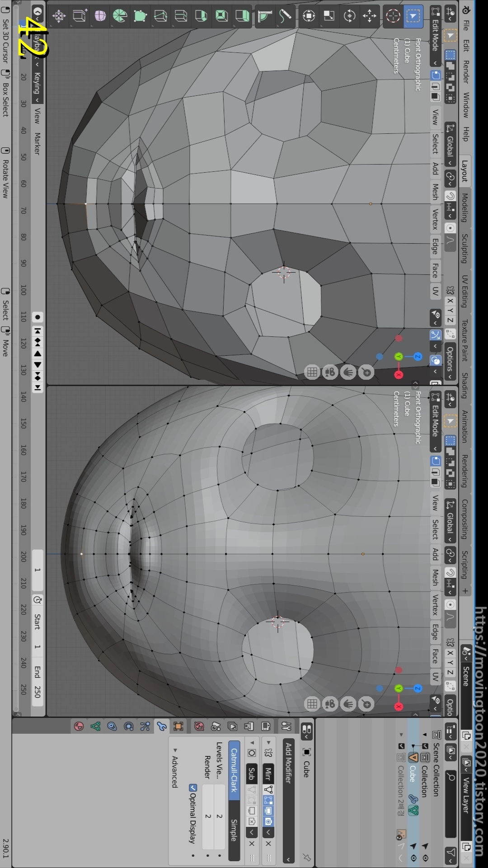The height and width of the screenshot is (868, 488).
Task: Open the Add Modifier dropdown
Action: [288, 801]
